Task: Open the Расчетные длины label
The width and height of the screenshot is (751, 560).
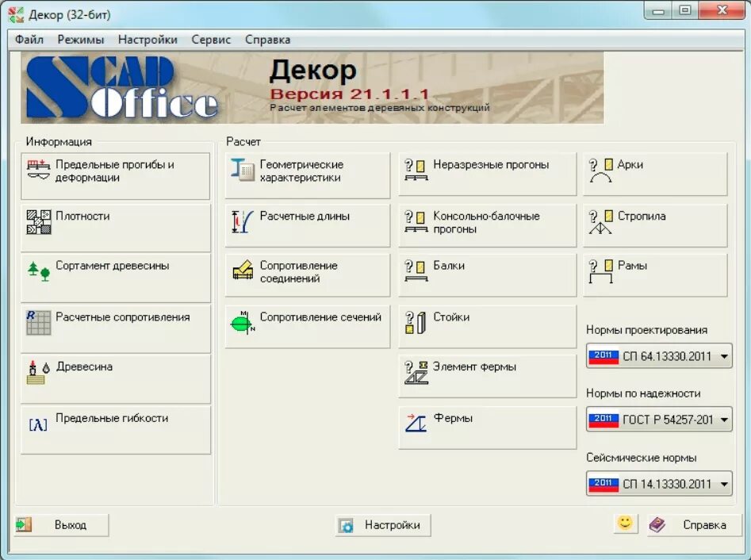Action: (305, 216)
